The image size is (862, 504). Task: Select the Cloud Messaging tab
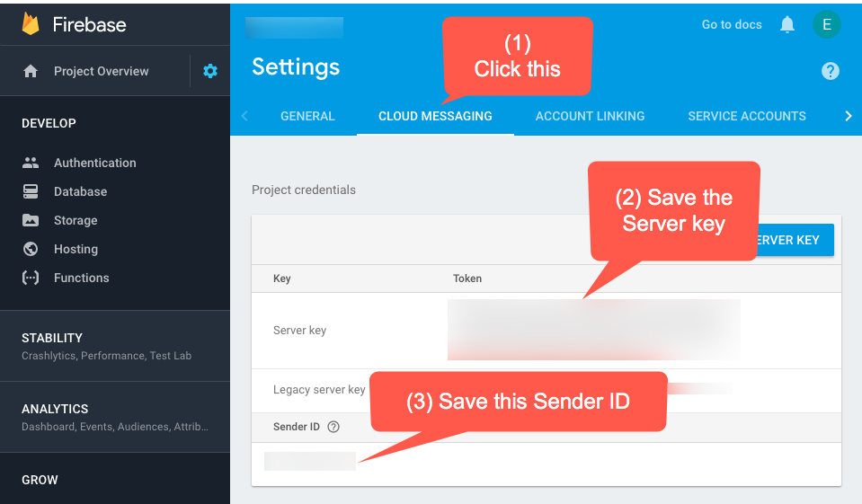(x=435, y=116)
